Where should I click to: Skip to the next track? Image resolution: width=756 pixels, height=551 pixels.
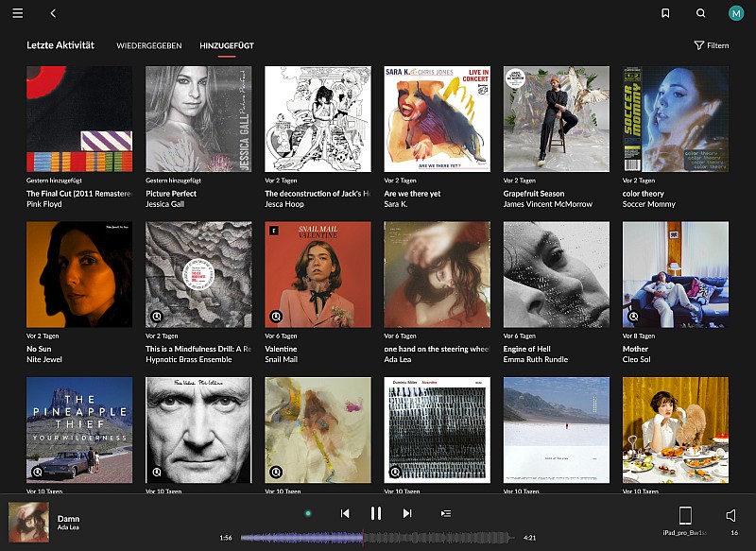407,513
